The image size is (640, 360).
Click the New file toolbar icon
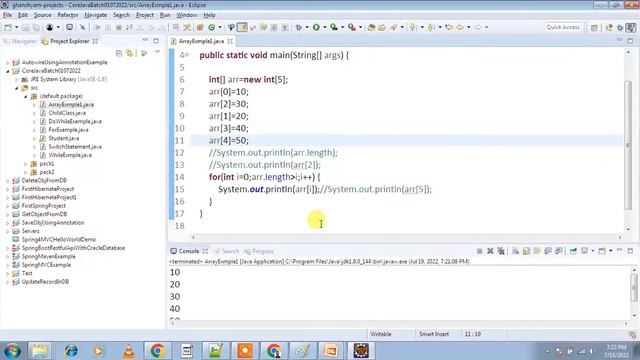[8, 27]
